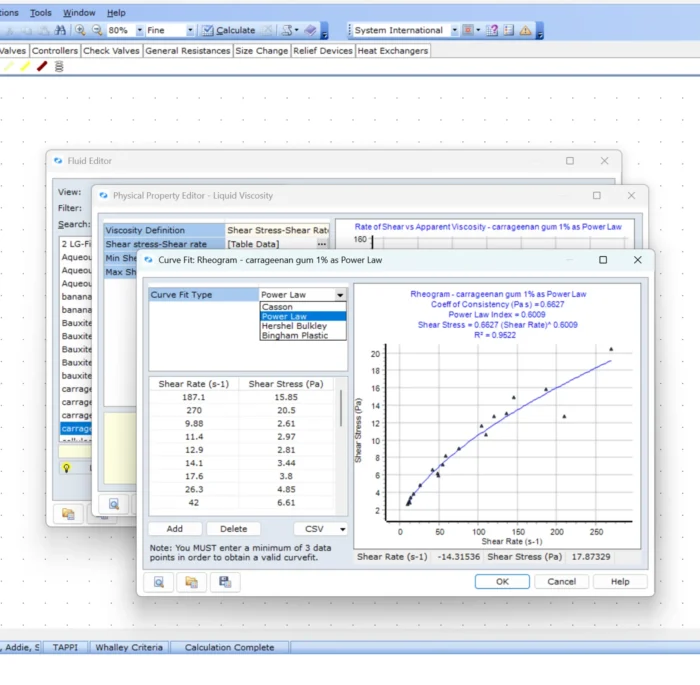Click the Help button in the Curve Fit dialog
The width and height of the screenshot is (700, 685).
(620, 581)
